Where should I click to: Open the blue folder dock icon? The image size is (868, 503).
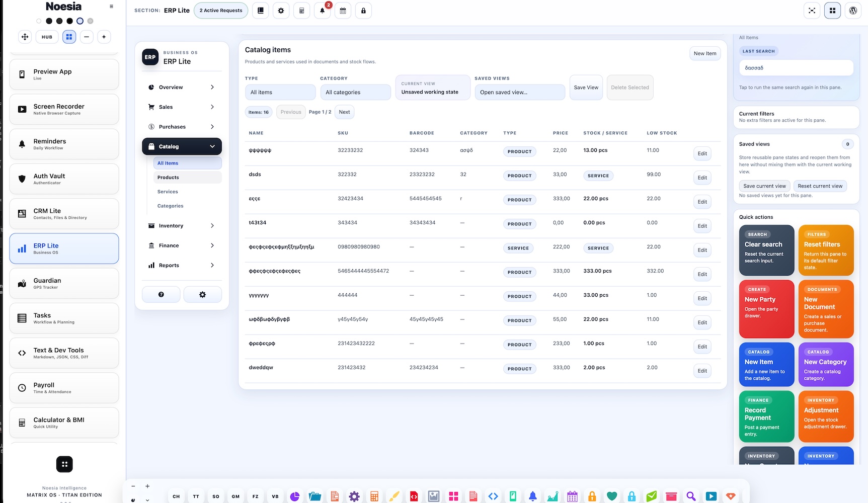315,496
